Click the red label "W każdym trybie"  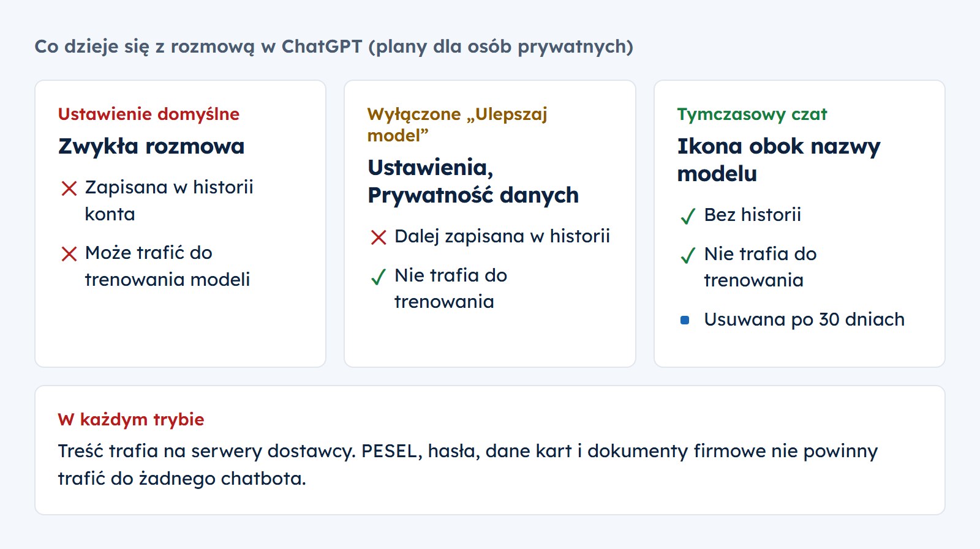131,420
